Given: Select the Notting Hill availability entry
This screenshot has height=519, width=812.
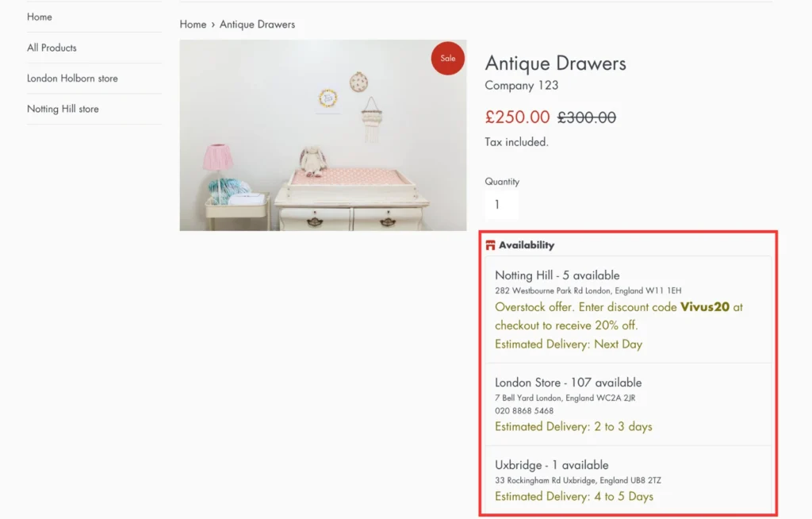Looking at the screenshot, I should pos(557,275).
